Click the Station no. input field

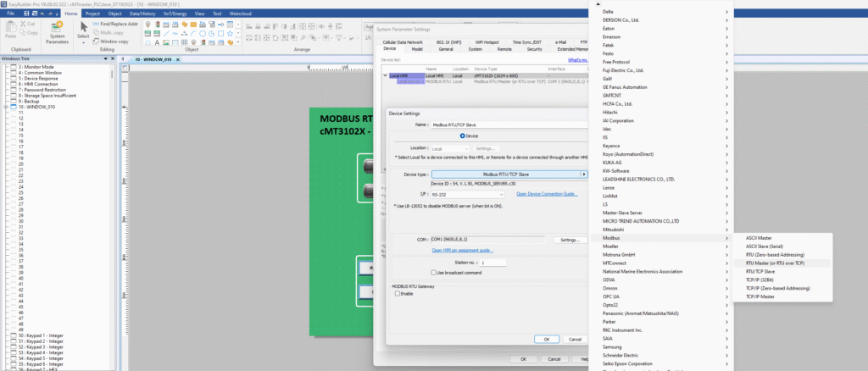click(493, 263)
